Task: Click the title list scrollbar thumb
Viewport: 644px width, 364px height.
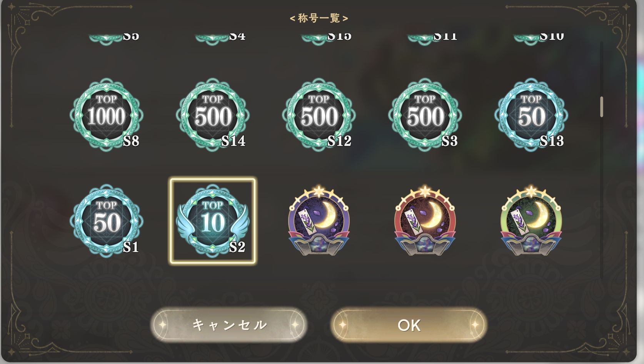Action: pyautogui.click(x=601, y=107)
